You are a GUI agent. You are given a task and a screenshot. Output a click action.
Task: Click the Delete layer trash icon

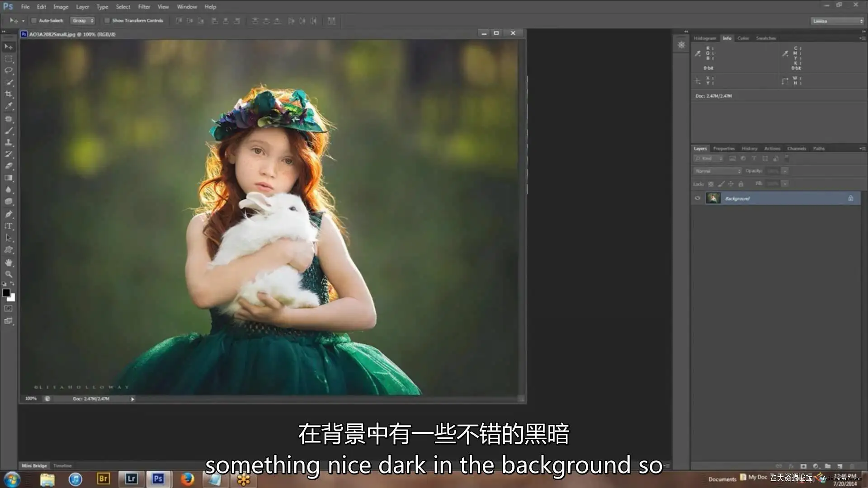852,466
